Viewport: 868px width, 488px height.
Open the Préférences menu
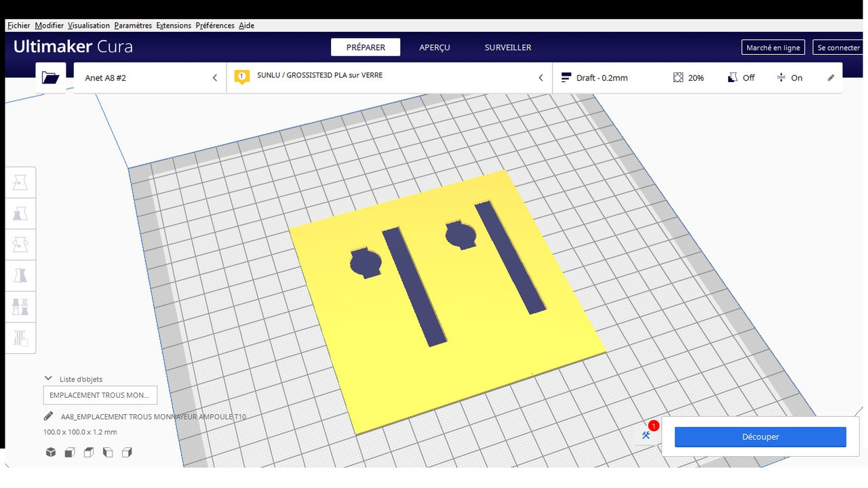point(215,26)
